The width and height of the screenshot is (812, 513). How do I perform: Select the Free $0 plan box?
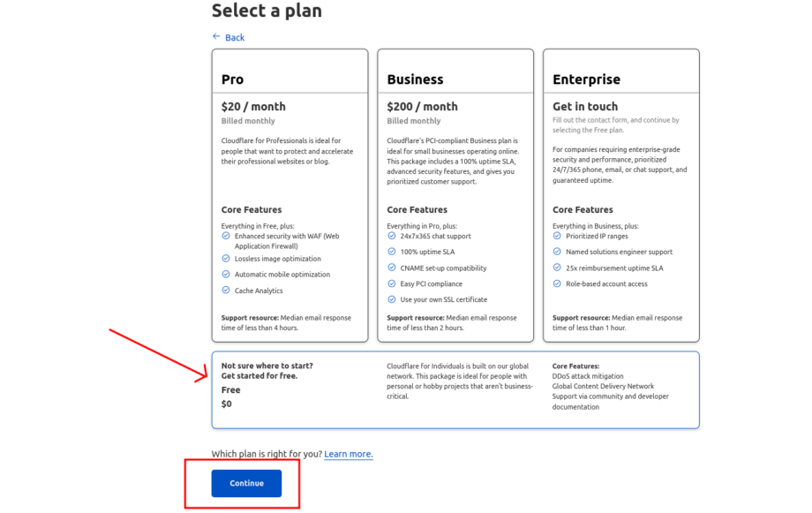click(x=455, y=389)
